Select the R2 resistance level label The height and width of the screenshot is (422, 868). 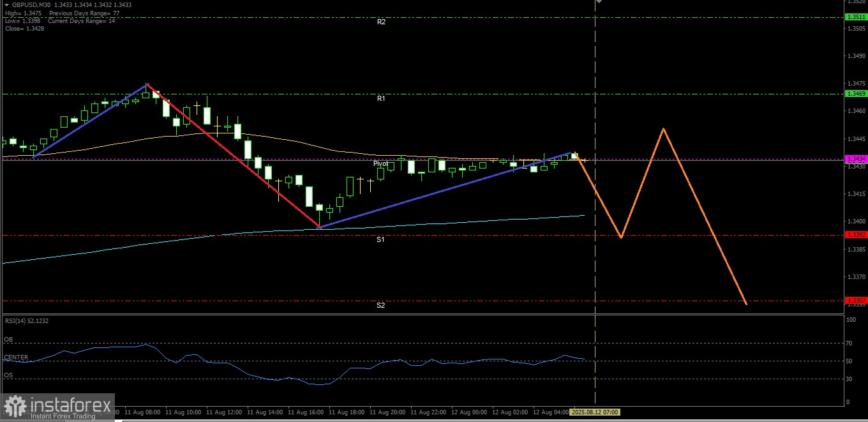tap(381, 22)
